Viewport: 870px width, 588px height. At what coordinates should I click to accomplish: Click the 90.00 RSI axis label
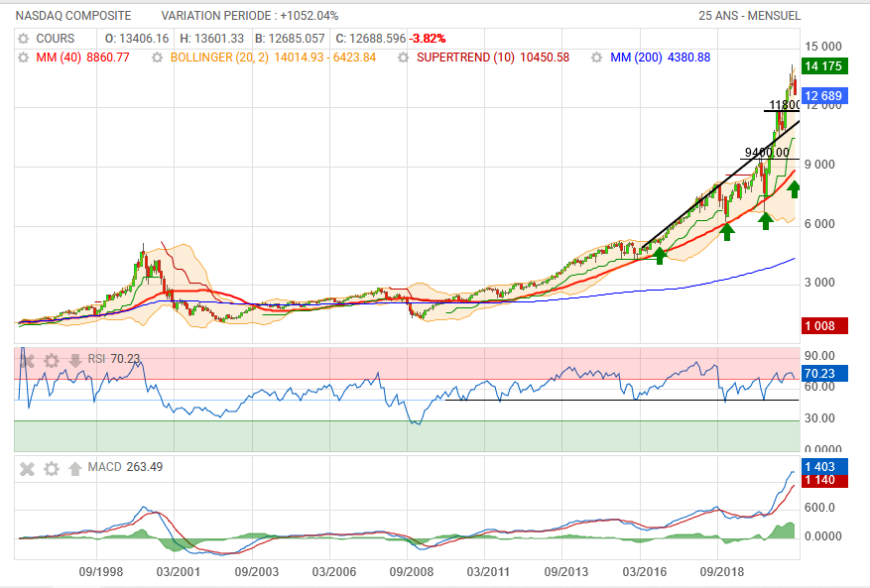pyautogui.click(x=819, y=356)
